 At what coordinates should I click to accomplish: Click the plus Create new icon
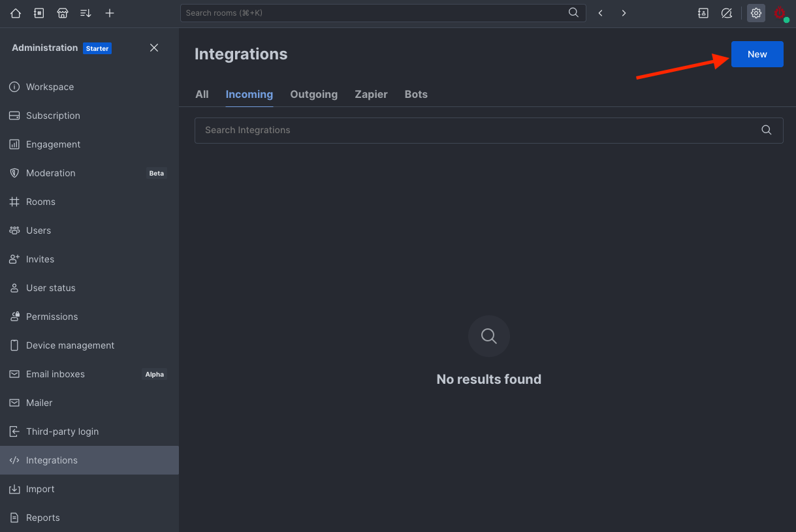pos(110,13)
